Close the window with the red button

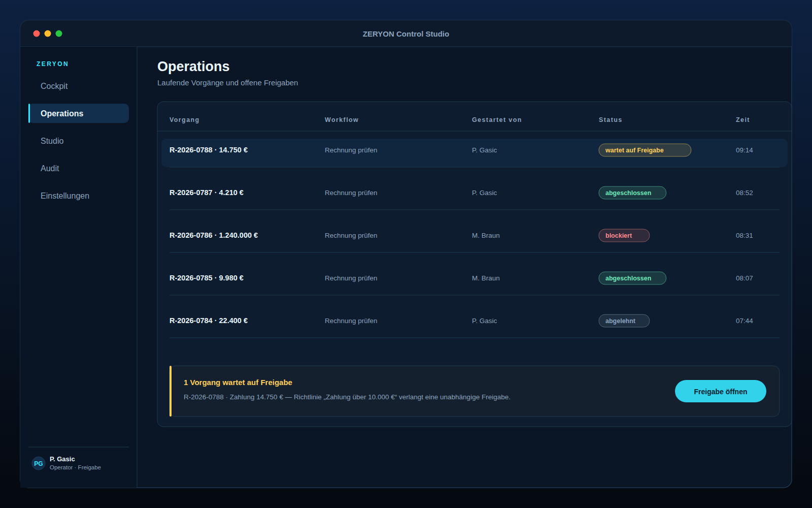(x=37, y=34)
